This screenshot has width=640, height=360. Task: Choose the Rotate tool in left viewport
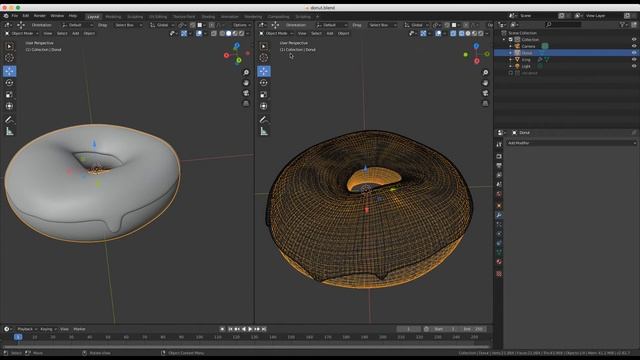click(x=9, y=83)
